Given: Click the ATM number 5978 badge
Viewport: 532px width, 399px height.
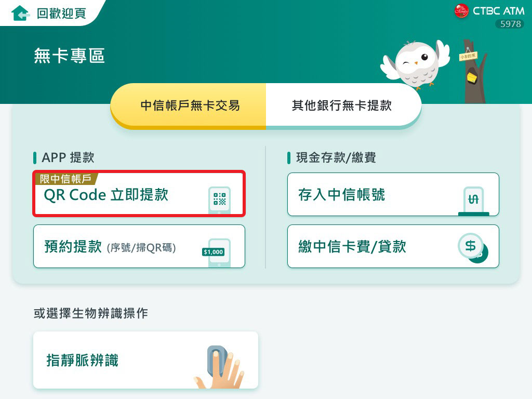Looking at the screenshot, I should click(x=510, y=24).
